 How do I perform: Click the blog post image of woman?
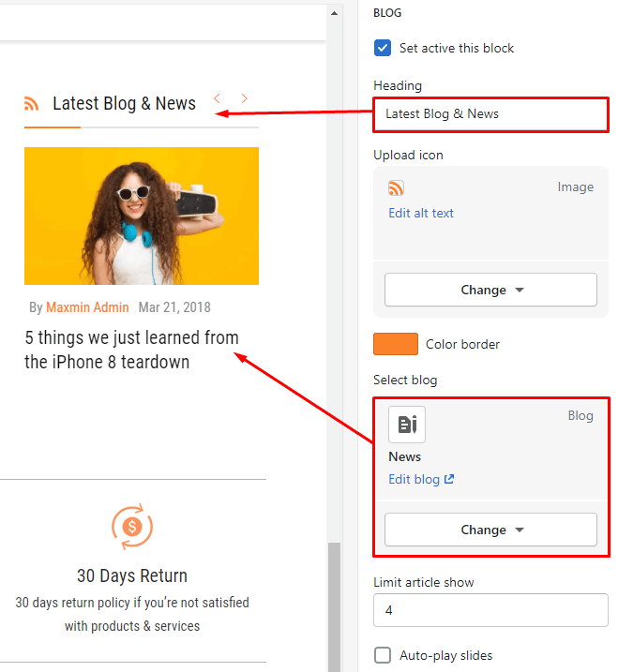tap(142, 216)
